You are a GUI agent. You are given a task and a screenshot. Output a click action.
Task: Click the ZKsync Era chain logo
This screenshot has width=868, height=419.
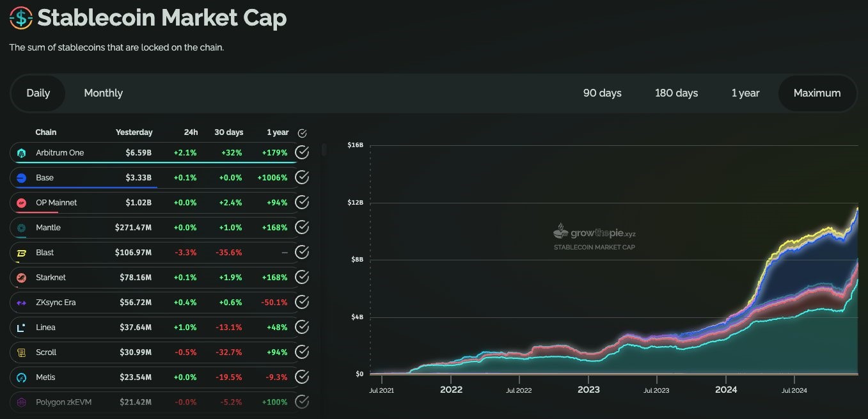pyautogui.click(x=21, y=303)
